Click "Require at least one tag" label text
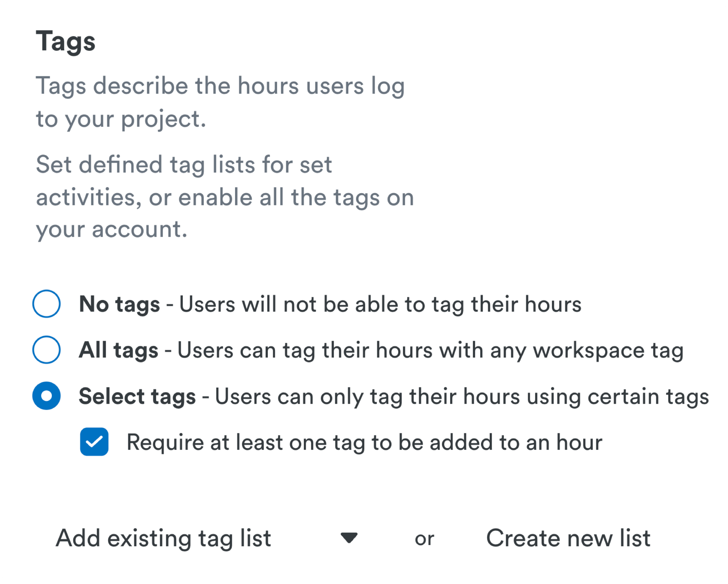The height and width of the screenshot is (584, 728). click(364, 442)
